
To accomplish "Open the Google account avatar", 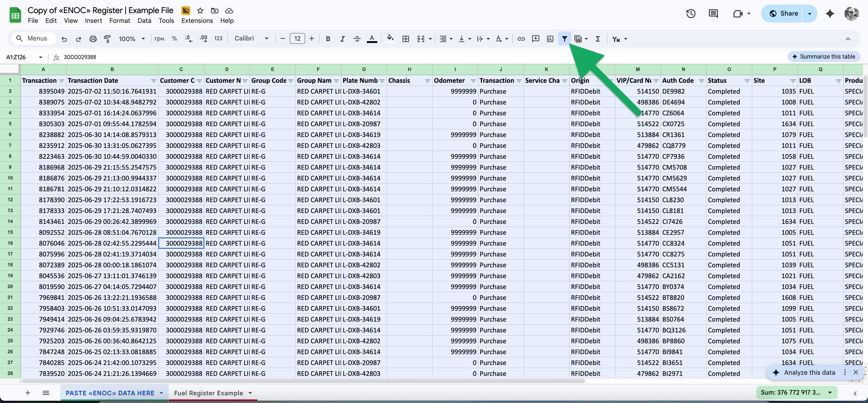I will pyautogui.click(x=852, y=14).
